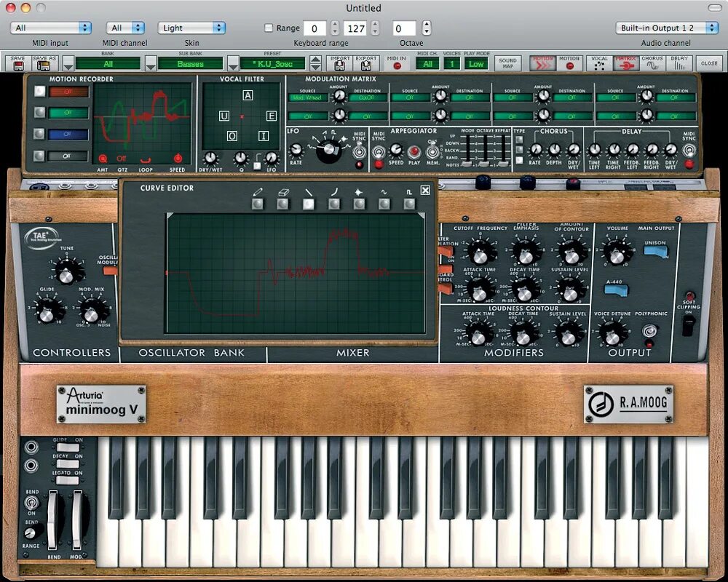Click the MIDI Ch. All display
This screenshot has width=728, height=582.
tap(427, 64)
